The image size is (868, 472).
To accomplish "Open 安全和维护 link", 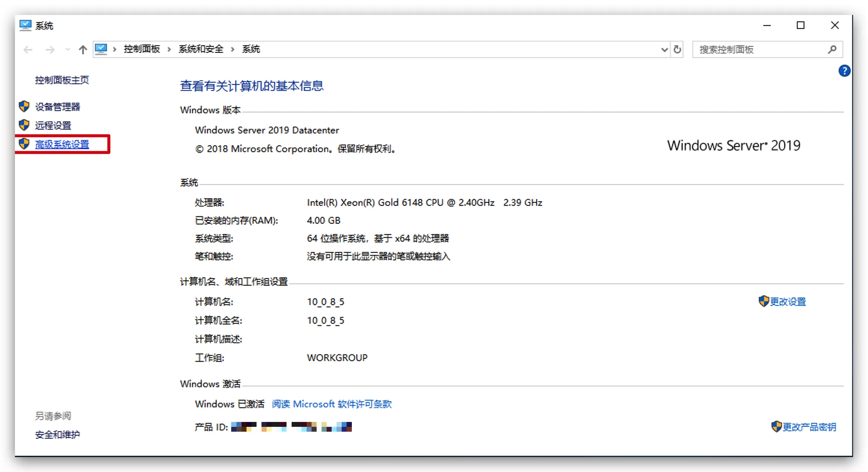I will pyautogui.click(x=58, y=435).
